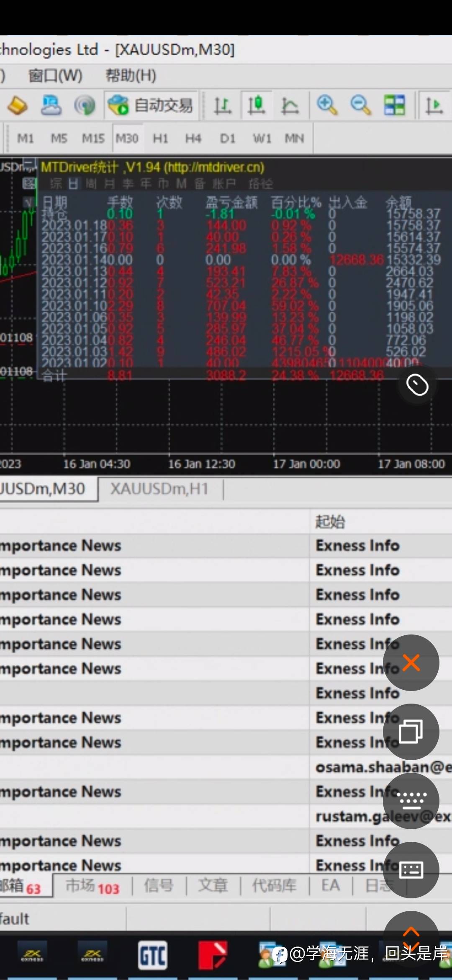Select the W1 timeframe
The width and height of the screenshot is (452, 980).
point(262,138)
